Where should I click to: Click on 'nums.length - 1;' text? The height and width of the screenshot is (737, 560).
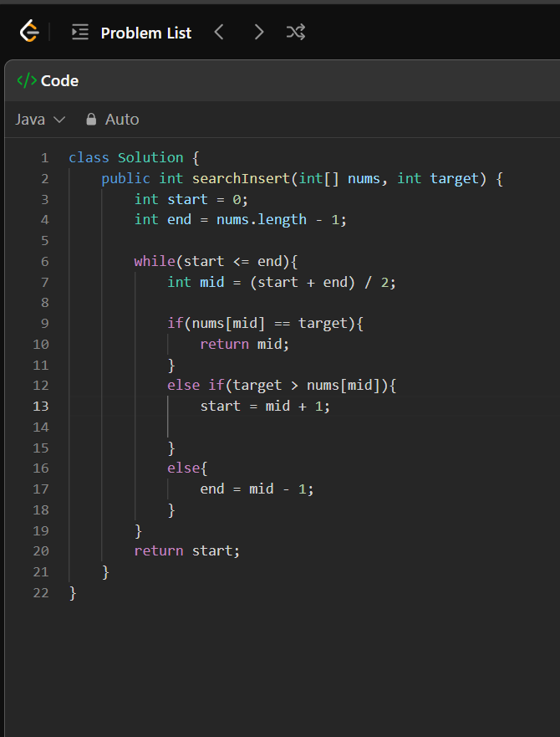pyautogui.click(x=282, y=219)
